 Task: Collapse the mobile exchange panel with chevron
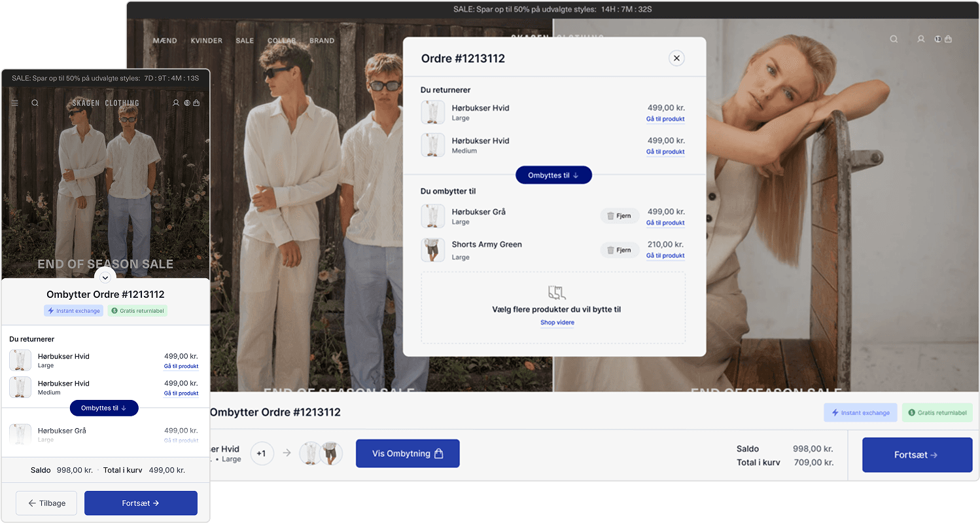click(105, 277)
